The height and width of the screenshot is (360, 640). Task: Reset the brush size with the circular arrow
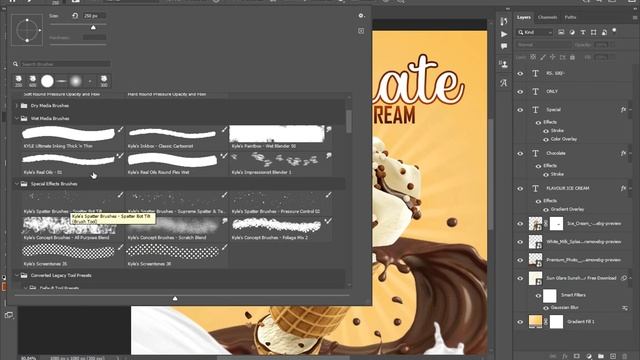pyautogui.click(x=75, y=16)
